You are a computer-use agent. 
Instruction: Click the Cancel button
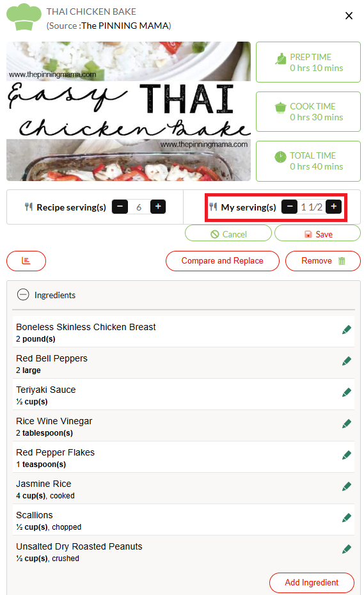228,234
